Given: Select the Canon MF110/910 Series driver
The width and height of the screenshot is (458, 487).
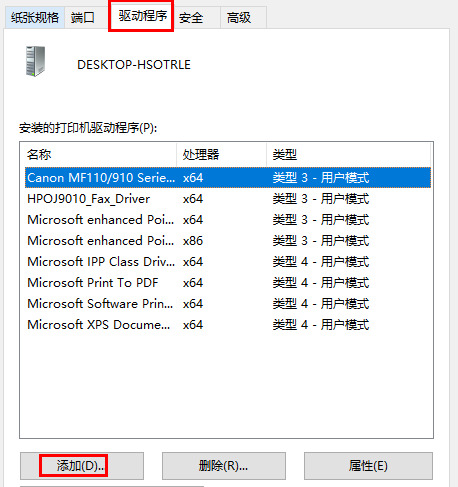Looking at the screenshot, I should pyautogui.click(x=228, y=178).
